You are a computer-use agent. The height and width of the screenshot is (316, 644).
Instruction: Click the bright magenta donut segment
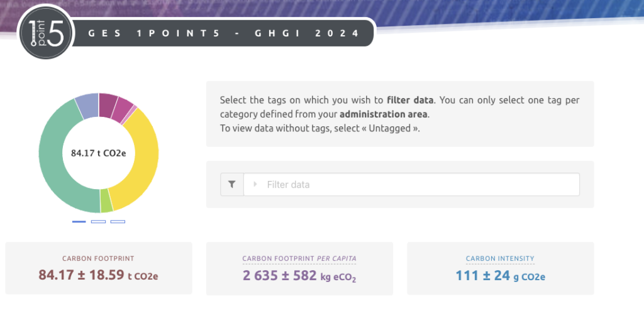coord(123,109)
